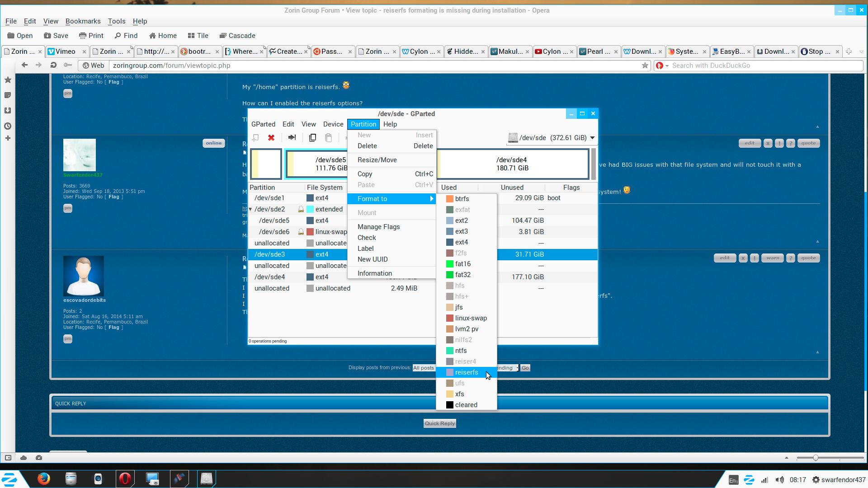868x488 pixels.
Task: Click the Go button beside the sort options
Action: (525, 368)
